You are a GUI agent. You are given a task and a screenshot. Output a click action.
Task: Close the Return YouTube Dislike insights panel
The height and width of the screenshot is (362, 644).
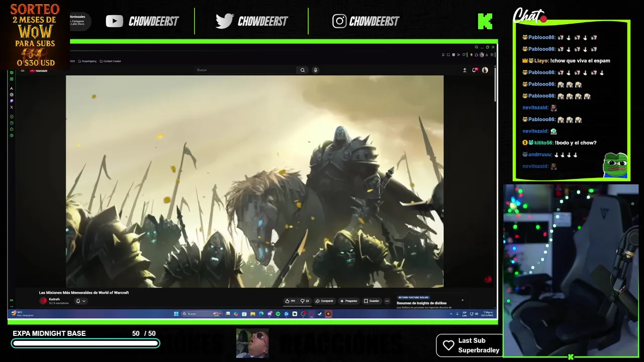[x=462, y=300]
